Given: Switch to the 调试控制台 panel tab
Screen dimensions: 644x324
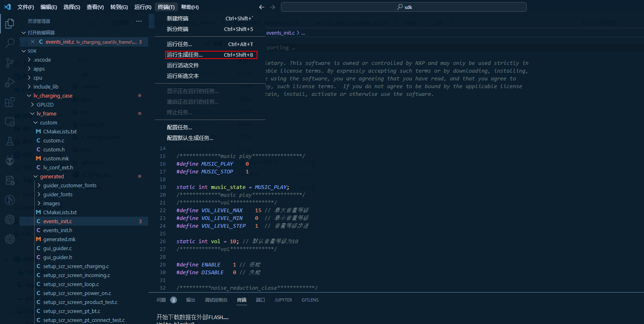Looking at the screenshot, I should tap(216, 300).
